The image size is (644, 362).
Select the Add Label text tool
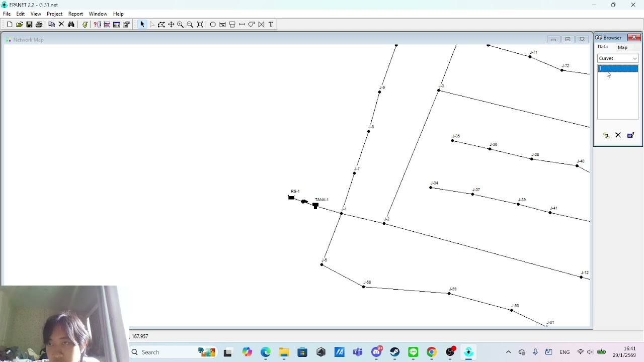click(271, 25)
